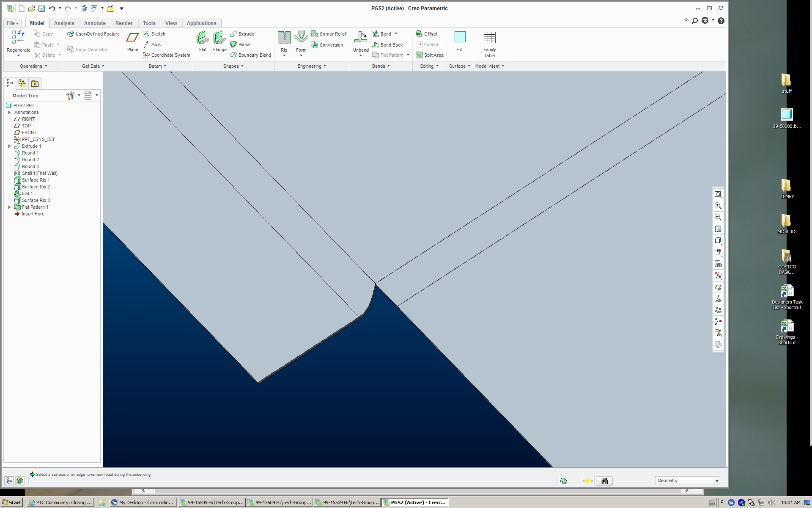Click the Unbend tool icon
812x508 pixels.
tap(361, 38)
